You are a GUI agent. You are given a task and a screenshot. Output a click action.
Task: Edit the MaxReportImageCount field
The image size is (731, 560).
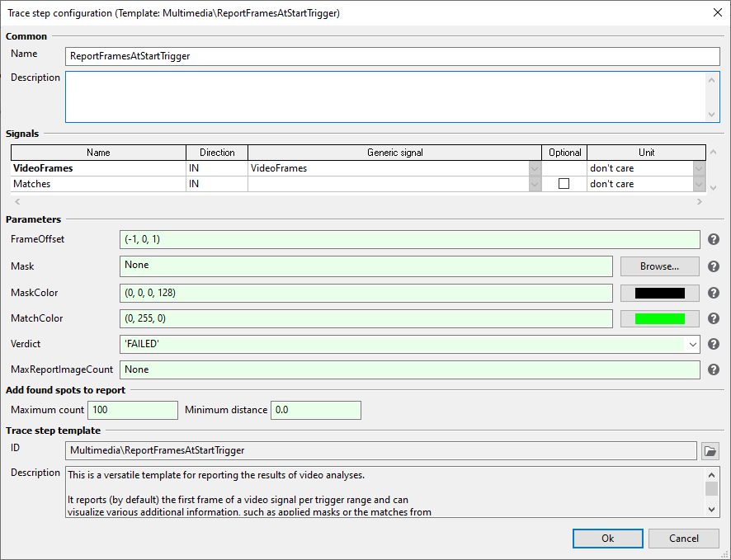click(x=410, y=370)
